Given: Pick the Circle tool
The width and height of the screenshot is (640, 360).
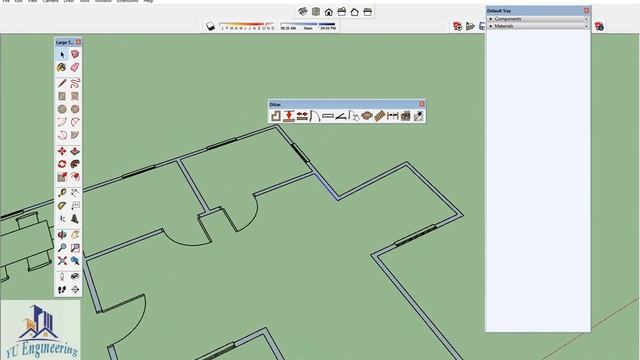Looking at the screenshot, I should pos(62,109).
